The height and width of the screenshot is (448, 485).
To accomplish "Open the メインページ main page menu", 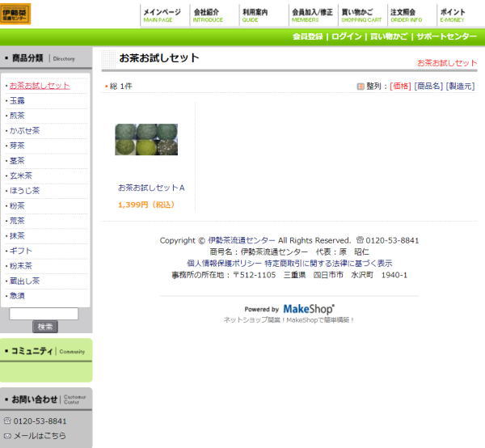I will [x=162, y=15].
